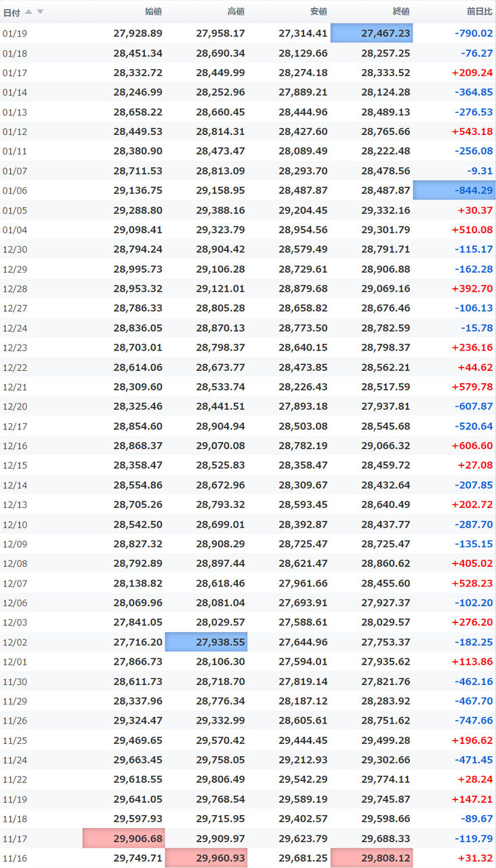Select the low value 28,089.49

click(303, 151)
